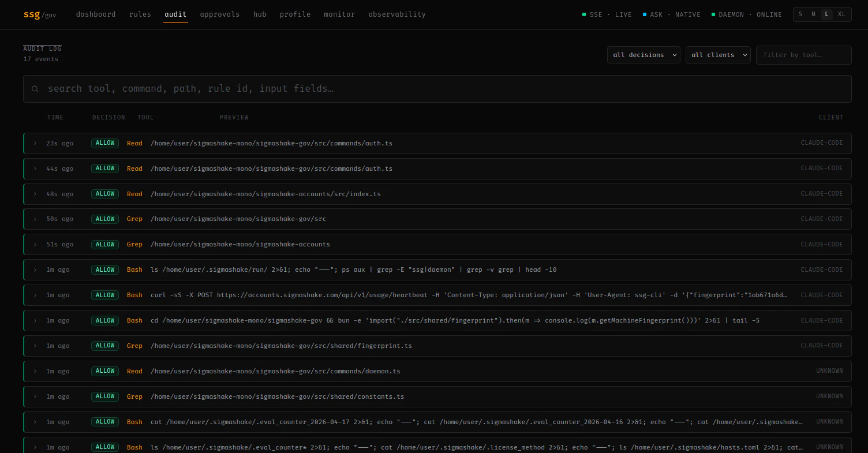
Task: Select size XL in the size switcher
Action: (x=841, y=14)
